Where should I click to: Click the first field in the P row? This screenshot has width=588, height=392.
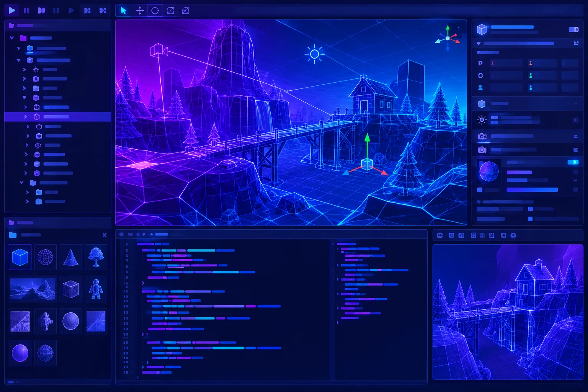tap(506, 63)
